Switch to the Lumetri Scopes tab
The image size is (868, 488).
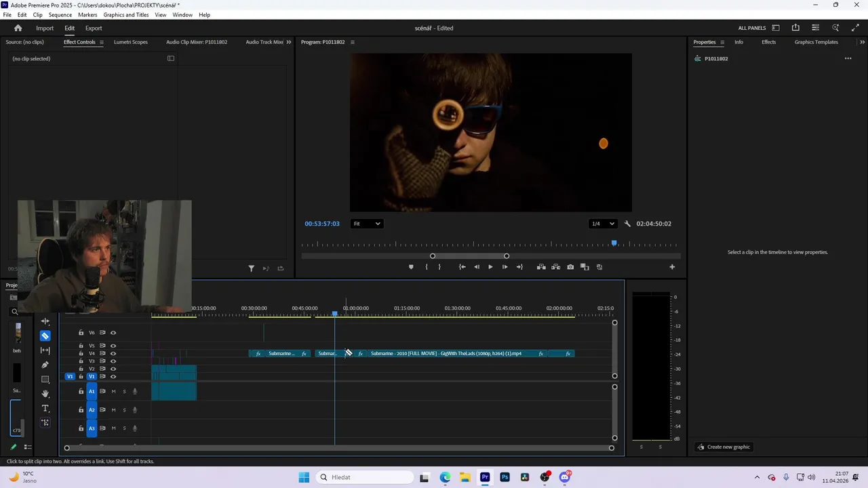pos(130,42)
